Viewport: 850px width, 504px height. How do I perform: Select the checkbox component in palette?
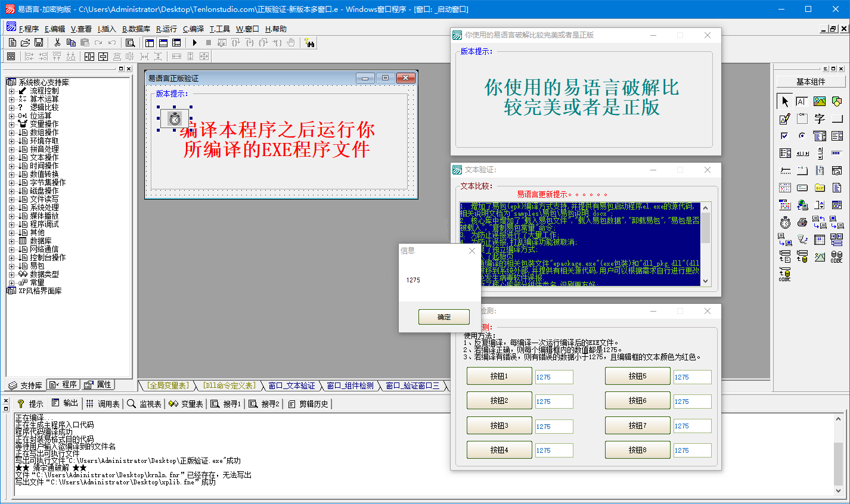[785, 136]
